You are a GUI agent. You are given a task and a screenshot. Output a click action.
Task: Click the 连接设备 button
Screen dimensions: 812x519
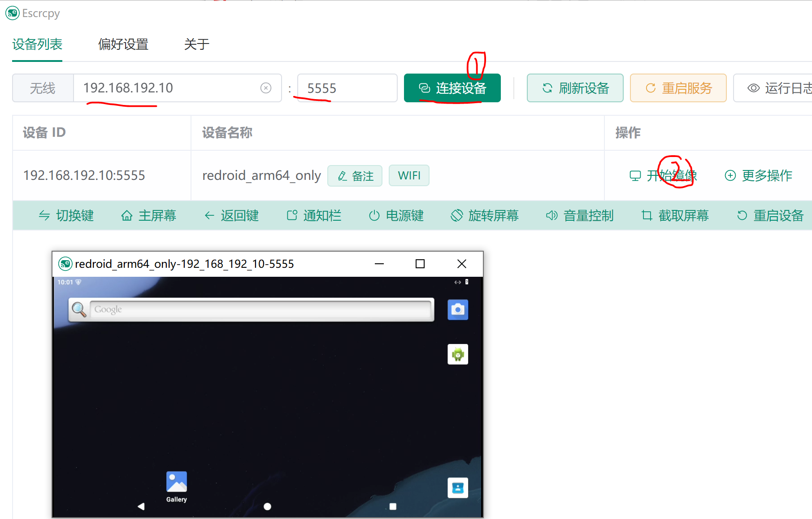(x=452, y=88)
